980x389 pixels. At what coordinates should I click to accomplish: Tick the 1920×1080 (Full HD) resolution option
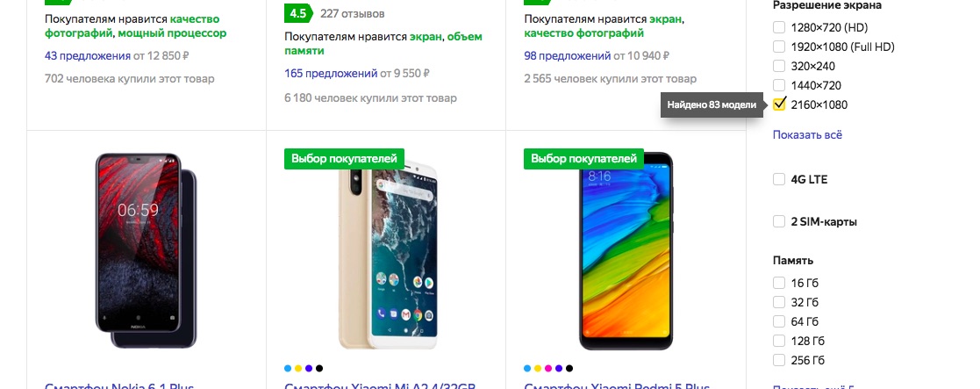[779, 47]
